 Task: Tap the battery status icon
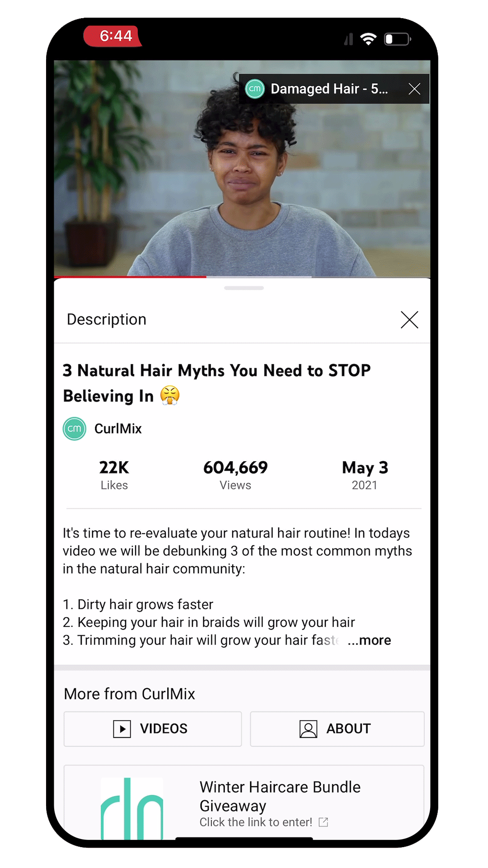pyautogui.click(x=398, y=39)
